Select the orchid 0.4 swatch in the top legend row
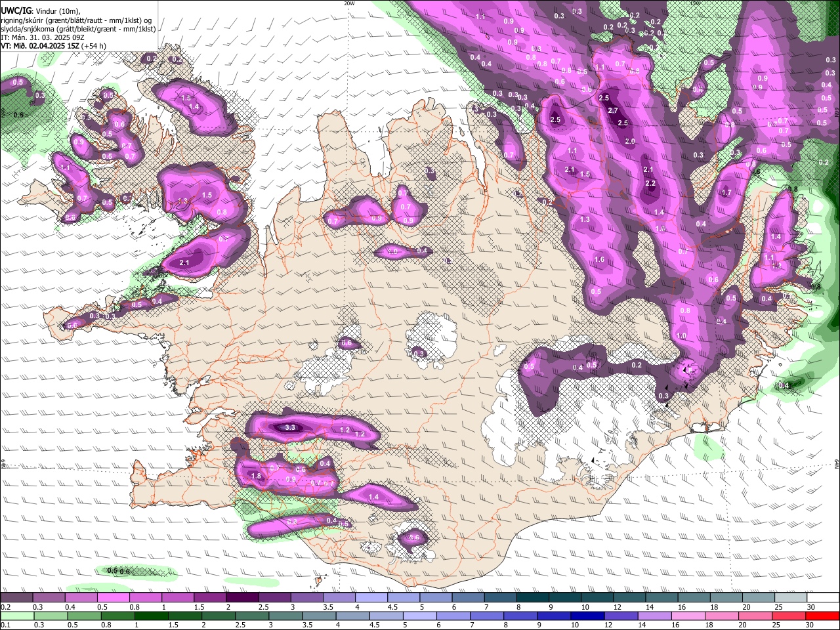 (x=81, y=598)
